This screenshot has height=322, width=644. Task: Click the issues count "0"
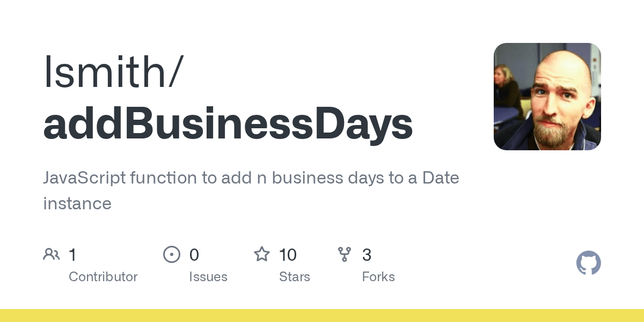(x=194, y=255)
